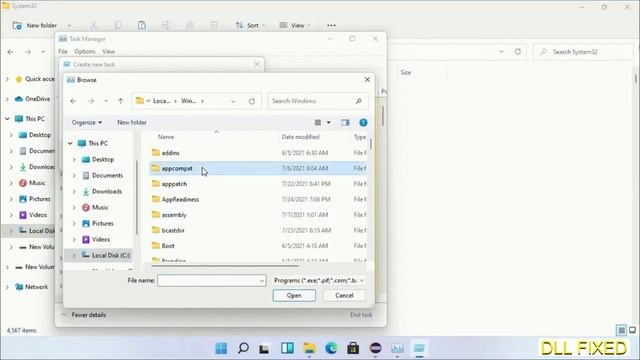Open the File name dropdown arrow
This screenshot has width=640, height=360.
pos(262,280)
